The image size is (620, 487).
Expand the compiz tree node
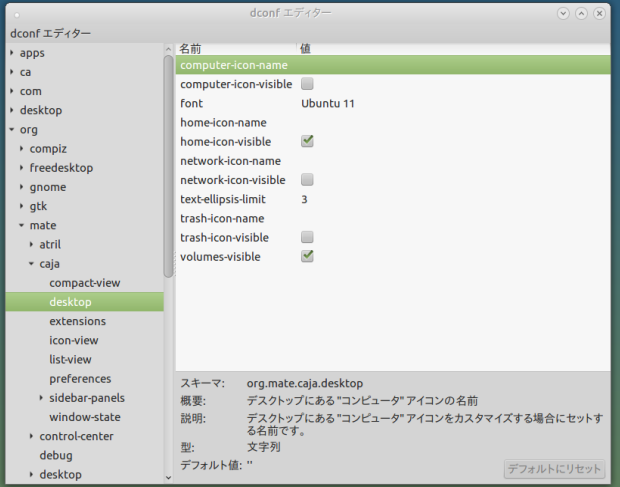(x=21, y=149)
